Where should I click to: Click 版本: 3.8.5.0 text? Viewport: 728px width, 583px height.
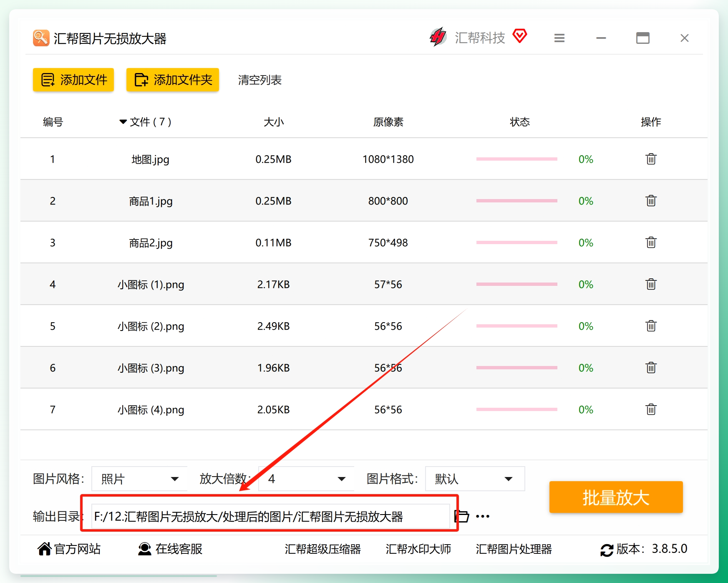point(652,549)
